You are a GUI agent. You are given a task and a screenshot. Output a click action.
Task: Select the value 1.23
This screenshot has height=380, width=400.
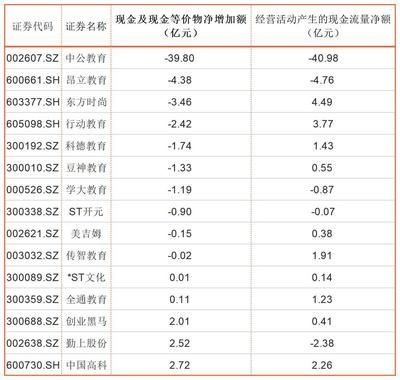322,299
